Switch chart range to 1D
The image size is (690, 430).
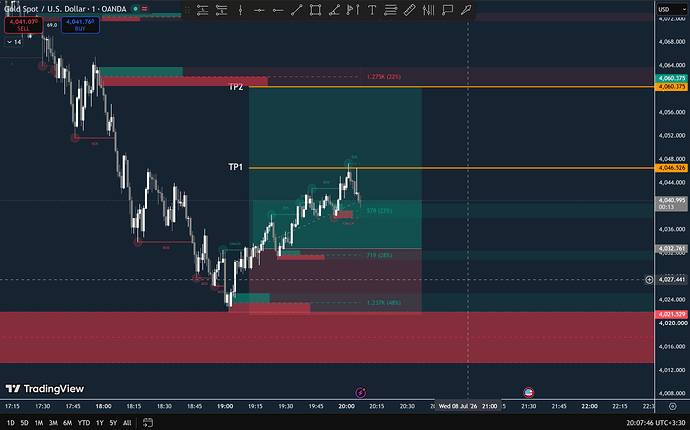click(11, 423)
